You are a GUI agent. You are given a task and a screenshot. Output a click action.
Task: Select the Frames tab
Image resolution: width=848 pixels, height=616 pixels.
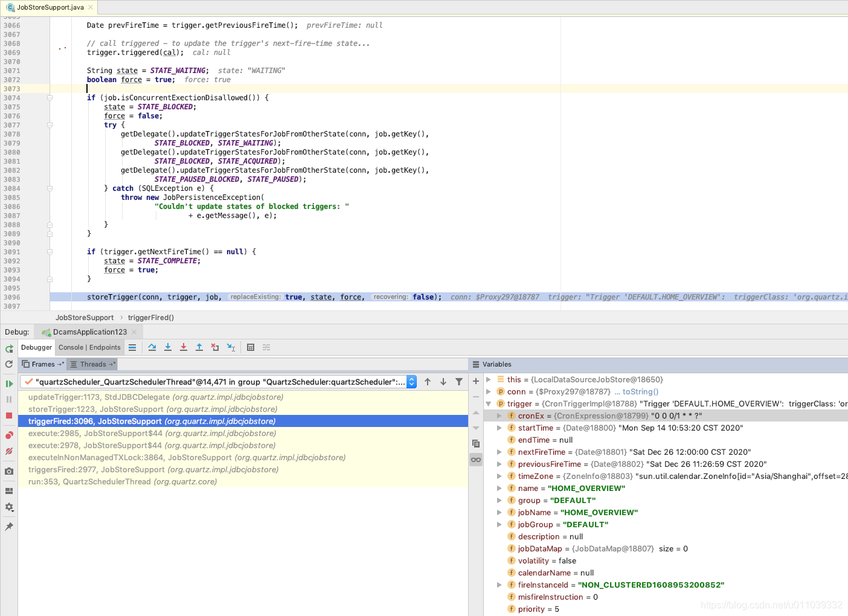point(42,364)
